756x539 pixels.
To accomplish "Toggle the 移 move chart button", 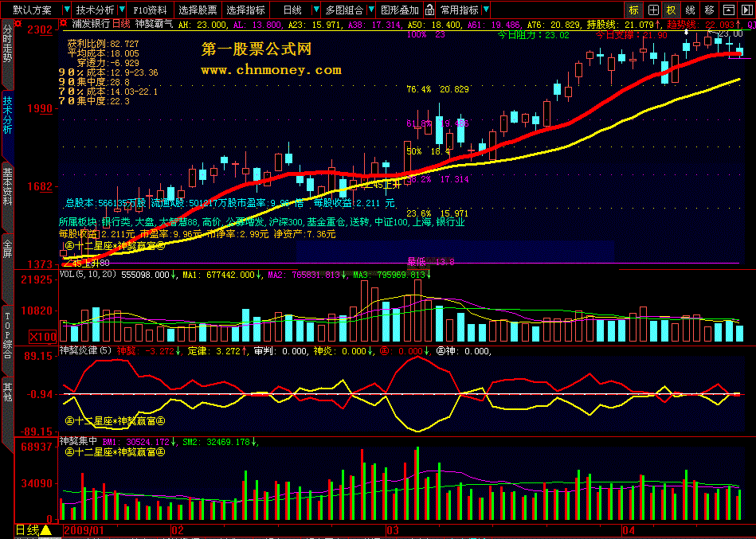I will (709, 10).
